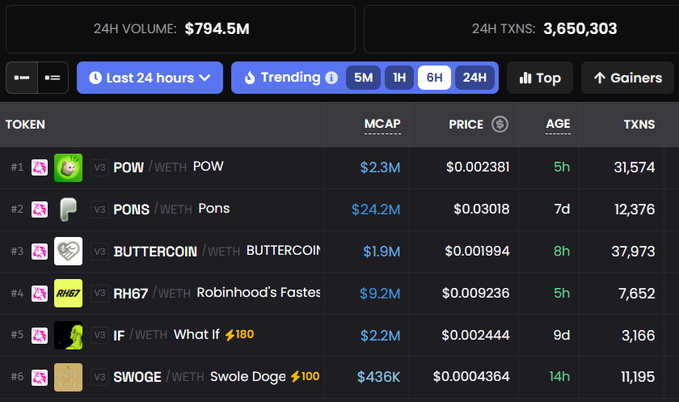Open the Gainers filter
Viewport: 679px width, 402px height.
pos(627,78)
